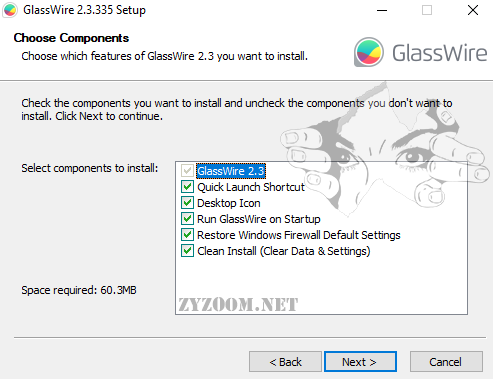Viewport: 496px width, 382px height.
Task: Close the GlassWire Setup window
Action: pyautogui.click(x=473, y=10)
